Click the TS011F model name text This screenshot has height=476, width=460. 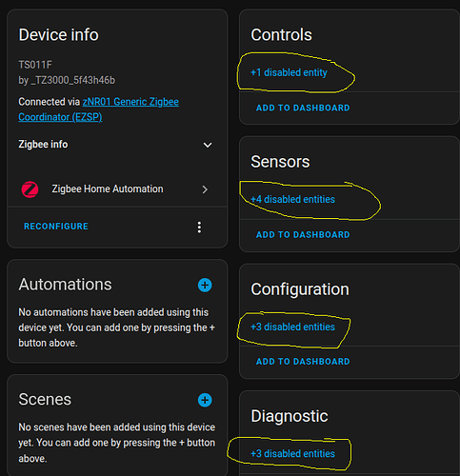(x=35, y=65)
